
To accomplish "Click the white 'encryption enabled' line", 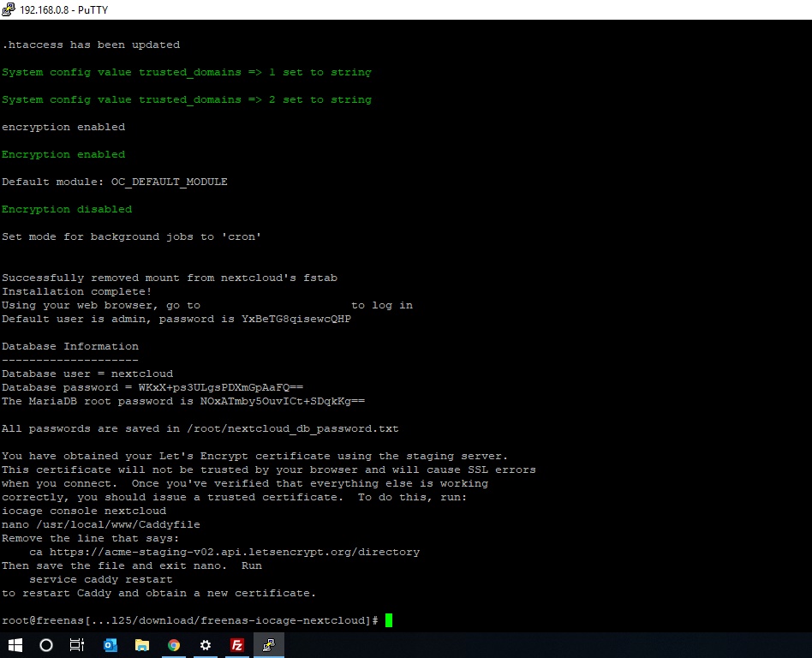I will point(63,127).
